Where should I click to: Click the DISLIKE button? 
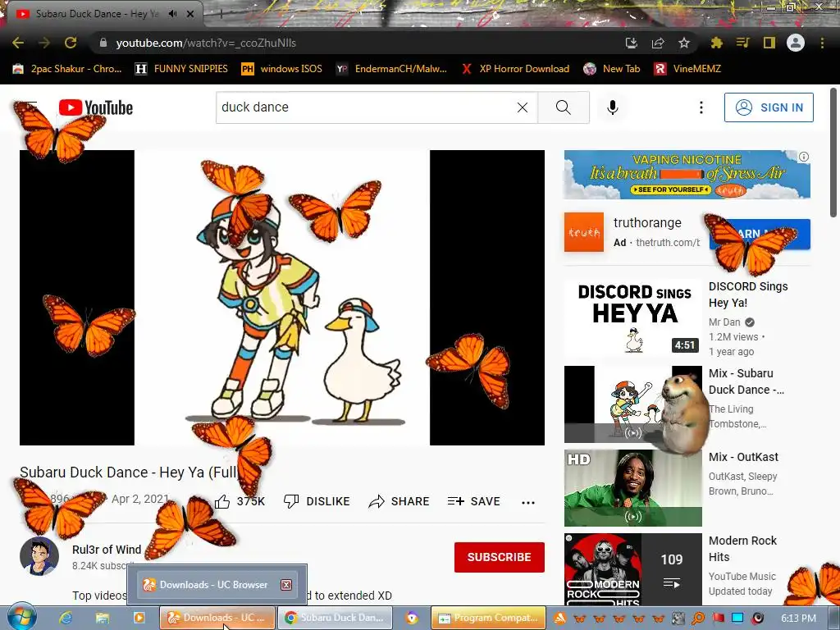tap(317, 501)
